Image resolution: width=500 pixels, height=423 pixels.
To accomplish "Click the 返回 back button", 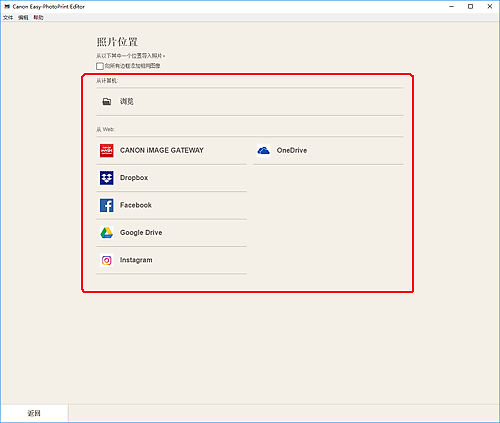I will [34, 413].
